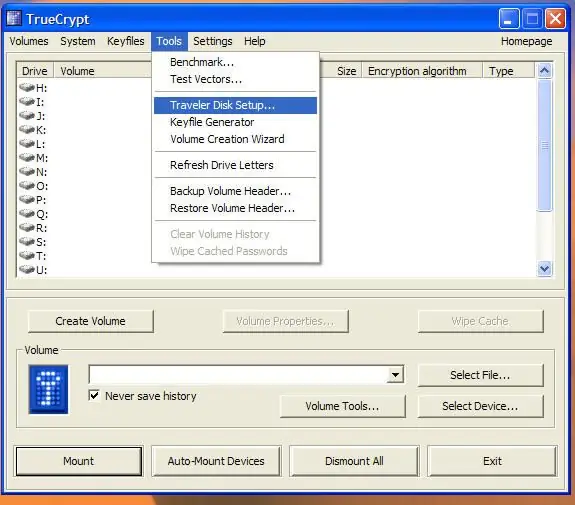Select drive I: icon in the list
Screen dimensions: 575x505
(27, 102)
